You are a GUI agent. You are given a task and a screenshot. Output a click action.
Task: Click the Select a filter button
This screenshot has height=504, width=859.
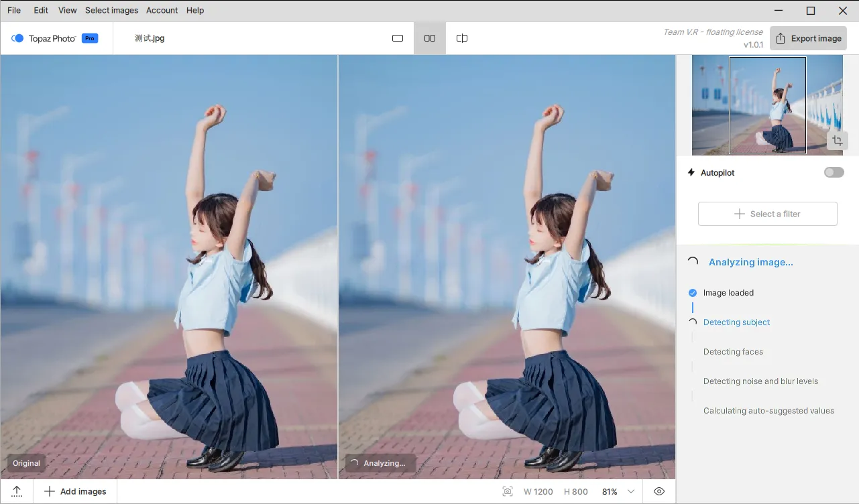[x=767, y=214]
